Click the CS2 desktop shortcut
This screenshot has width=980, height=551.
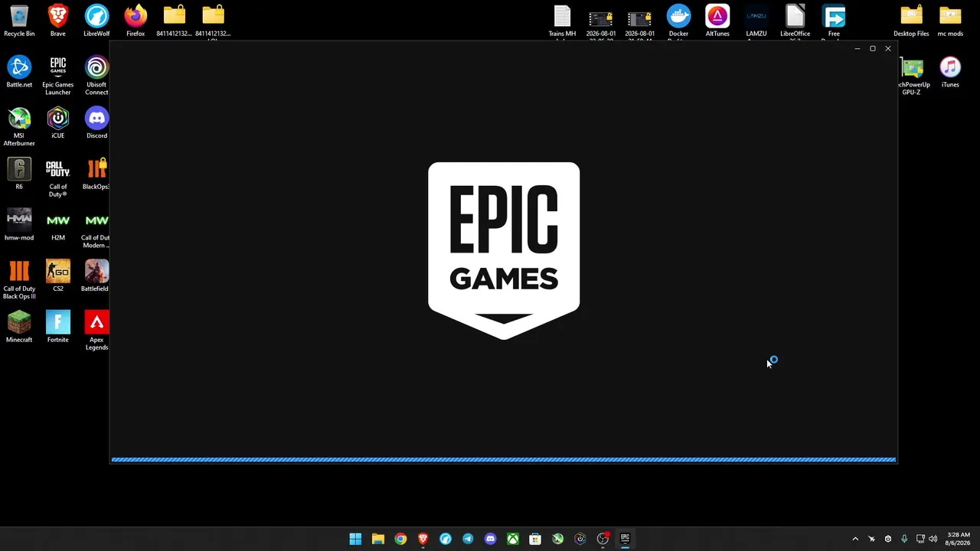[x=58, y=276]
